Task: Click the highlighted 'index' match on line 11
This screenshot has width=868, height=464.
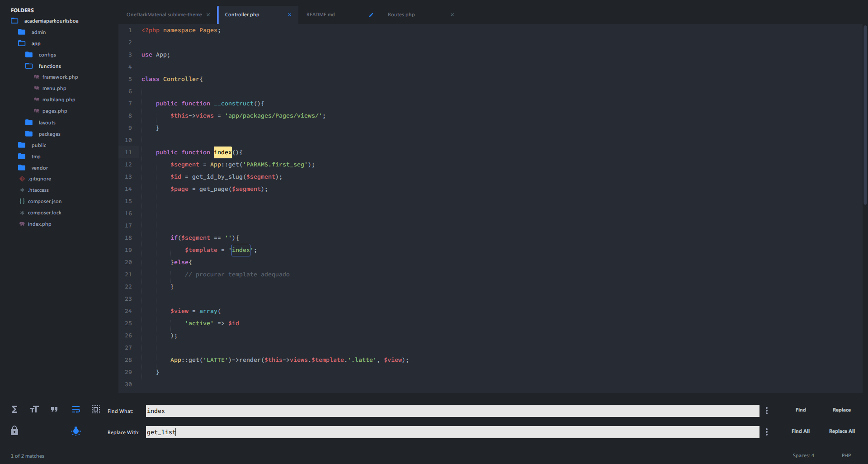Action: pyautogui.click(x=223, y=152)
